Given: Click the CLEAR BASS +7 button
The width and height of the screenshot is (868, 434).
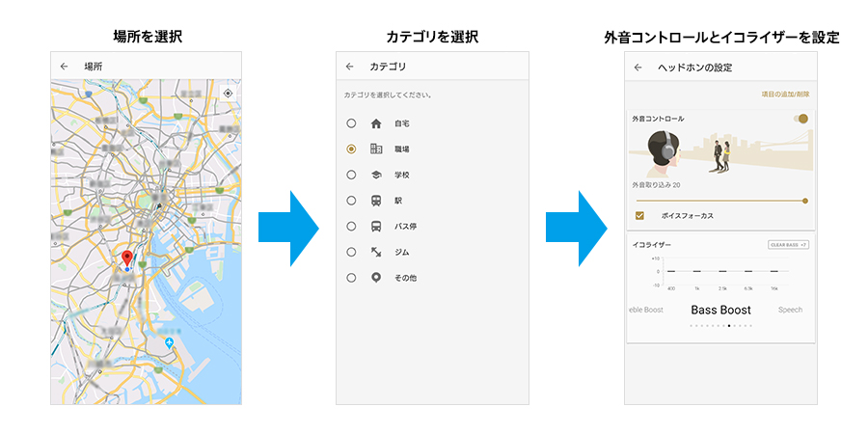Looking at the screenshot, I should click(788, 245).
